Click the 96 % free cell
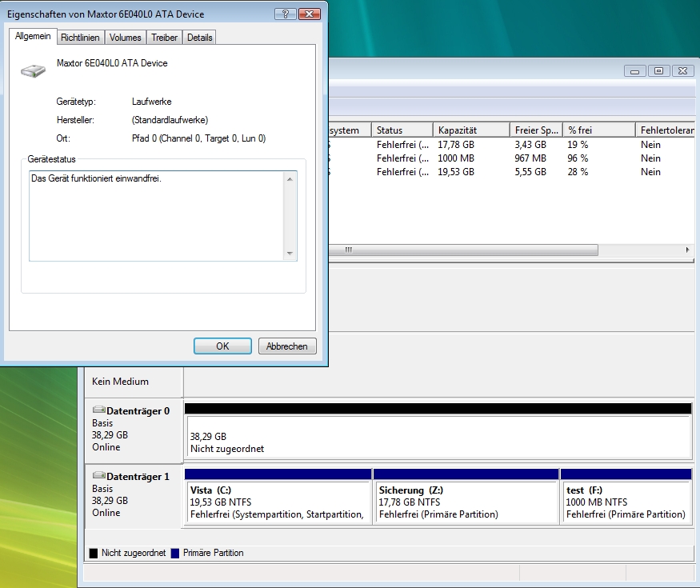The width and height of the screenshot is (700, 588). click(x=578, y=158)
